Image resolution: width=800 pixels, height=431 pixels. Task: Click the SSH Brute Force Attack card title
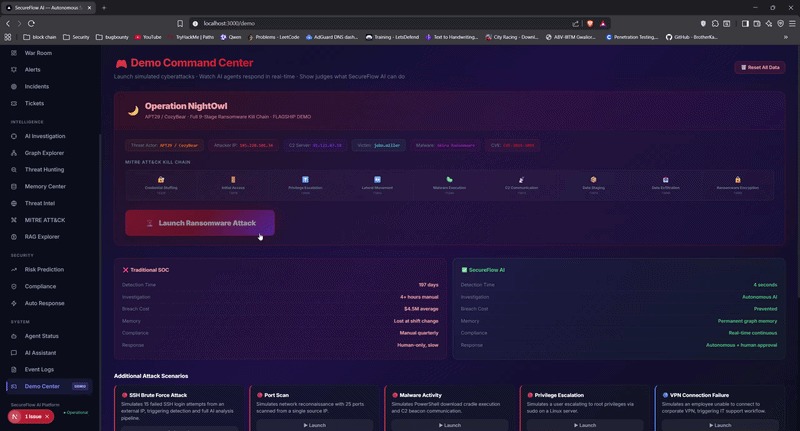[x=158, y=395]
